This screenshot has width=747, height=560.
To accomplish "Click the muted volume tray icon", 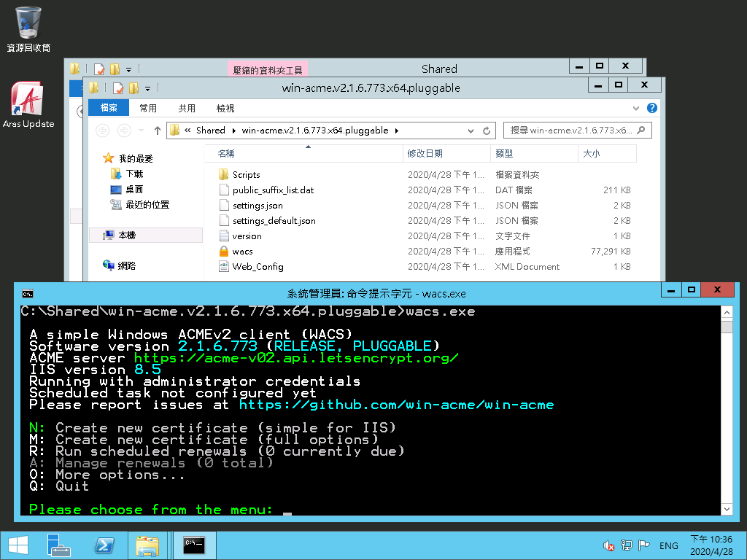I will pyautogui.click(x=608, y=545).
